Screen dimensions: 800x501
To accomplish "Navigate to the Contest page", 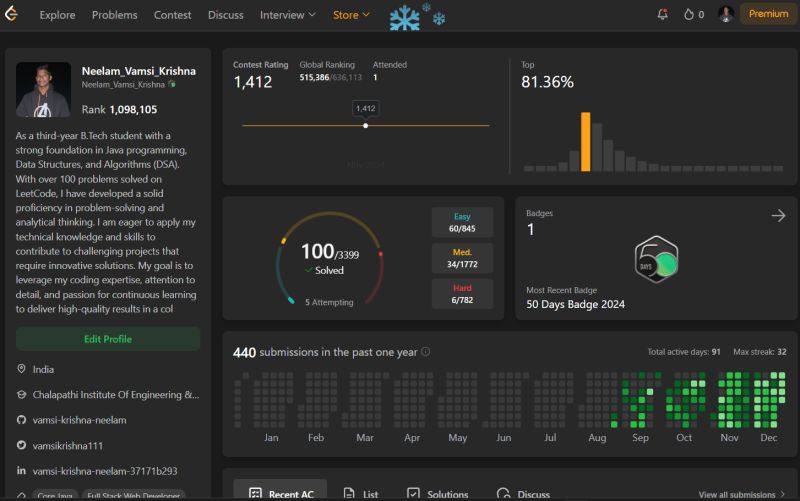I will coord(172,15).
